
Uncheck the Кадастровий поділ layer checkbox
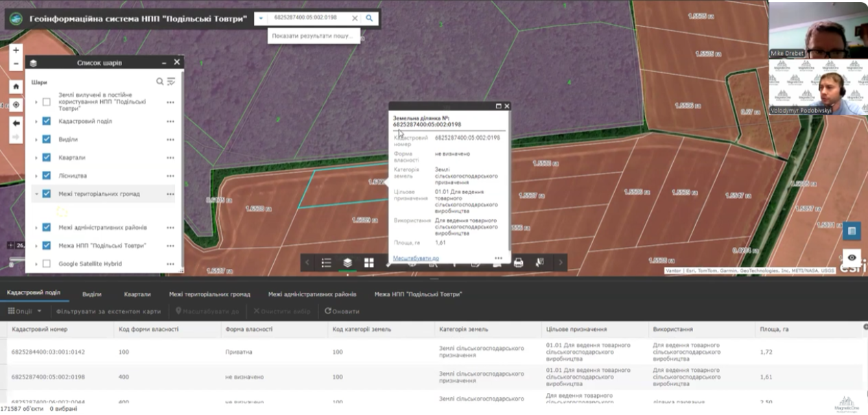click(x=47, y=121)
